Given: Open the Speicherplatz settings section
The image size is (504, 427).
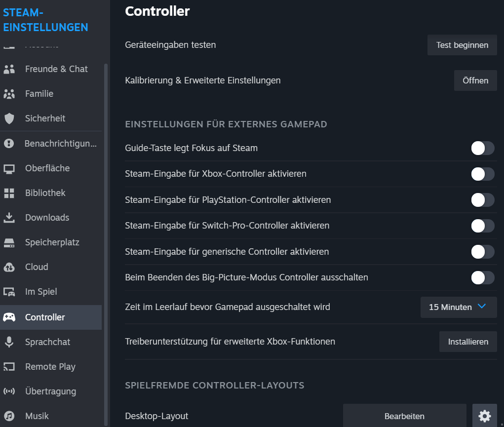Looking at the screenshot, I should point(51,242).
